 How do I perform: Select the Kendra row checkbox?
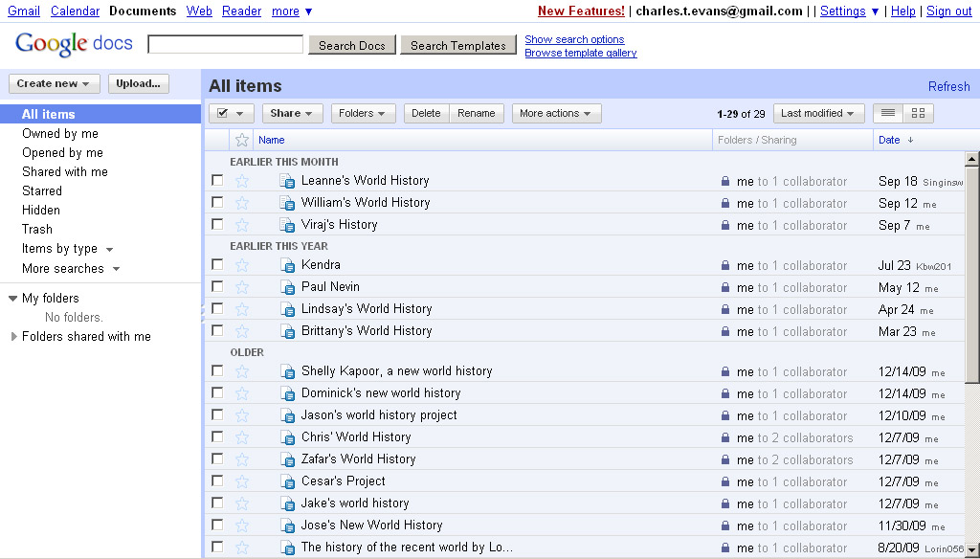tap(217, 264)
